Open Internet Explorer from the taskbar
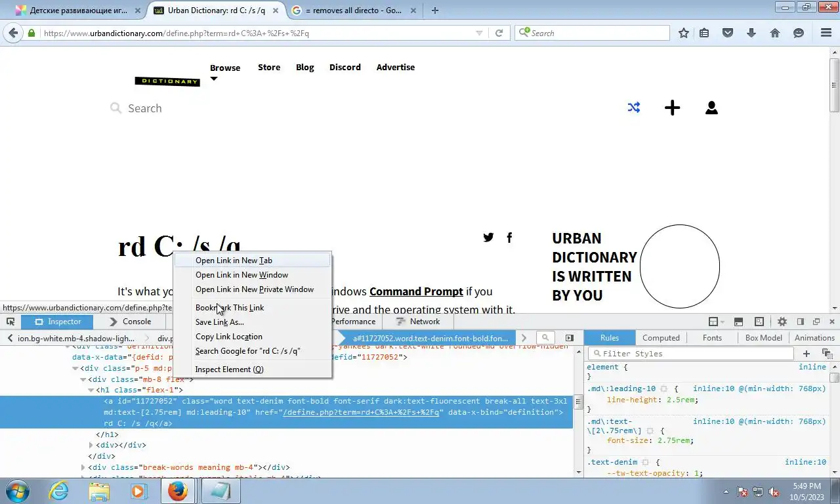Image resolution: width=840 pixels, height=504 pixels. [59, 491]
